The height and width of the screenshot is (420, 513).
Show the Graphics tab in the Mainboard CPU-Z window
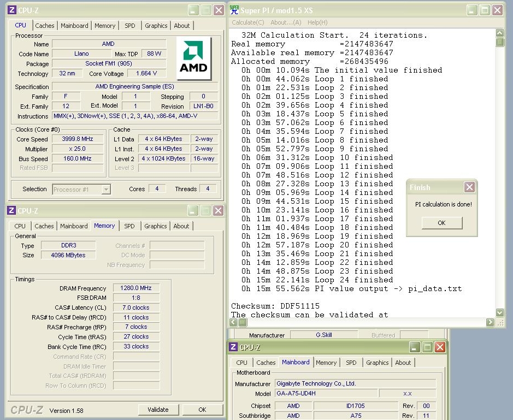tap(377, 363)
